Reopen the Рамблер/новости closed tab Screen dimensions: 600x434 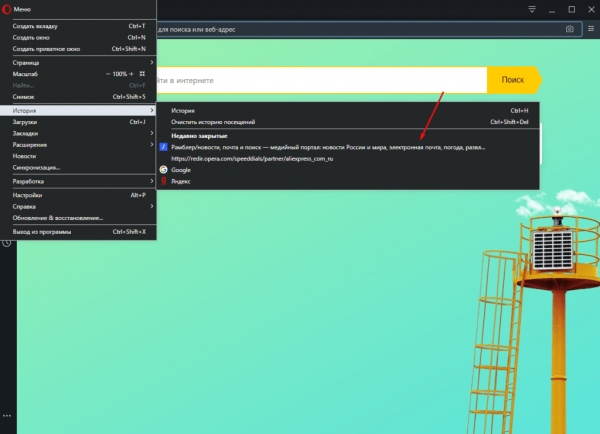348,147
